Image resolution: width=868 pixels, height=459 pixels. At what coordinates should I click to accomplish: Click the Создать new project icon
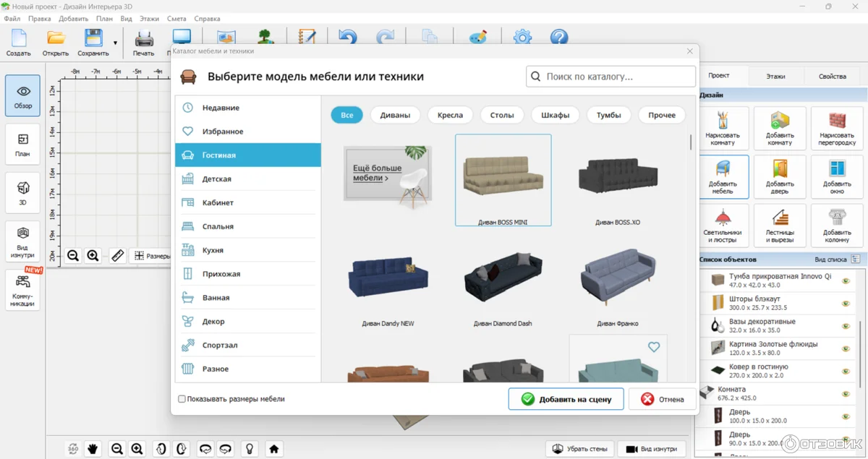point(18,43)
